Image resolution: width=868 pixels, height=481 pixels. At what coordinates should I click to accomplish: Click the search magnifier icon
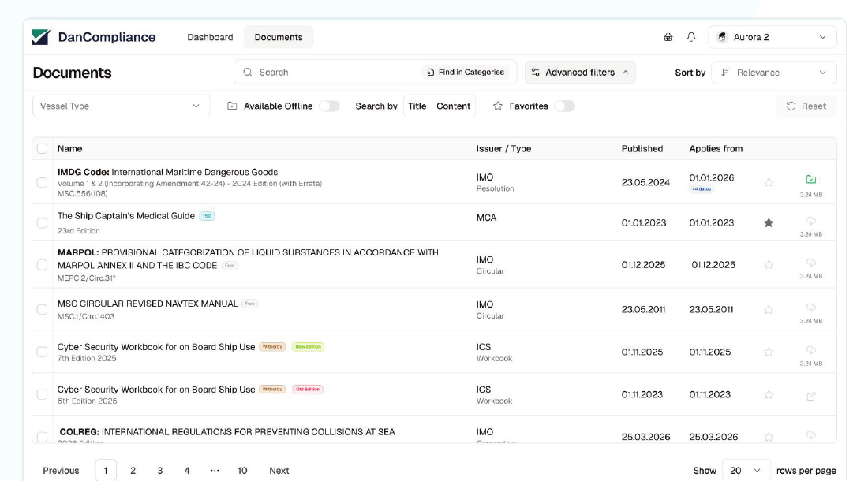(248, 73)
